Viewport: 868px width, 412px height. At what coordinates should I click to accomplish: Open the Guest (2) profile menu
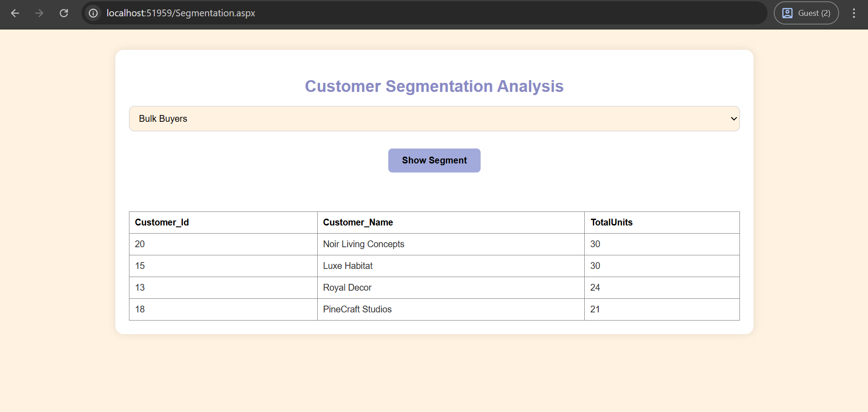806,13
